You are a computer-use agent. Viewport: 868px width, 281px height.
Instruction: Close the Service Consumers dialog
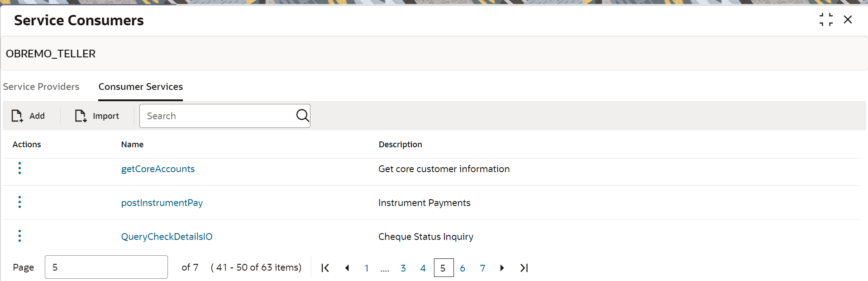[848, 19]
